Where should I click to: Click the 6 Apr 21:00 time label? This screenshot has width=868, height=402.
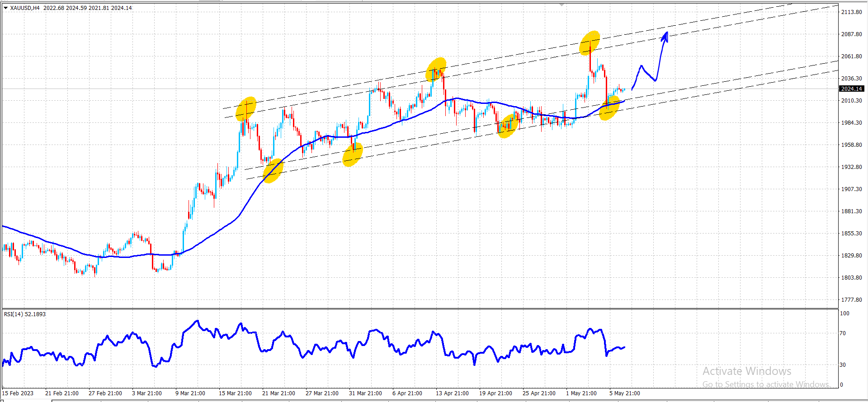click(x=407, y=393)
